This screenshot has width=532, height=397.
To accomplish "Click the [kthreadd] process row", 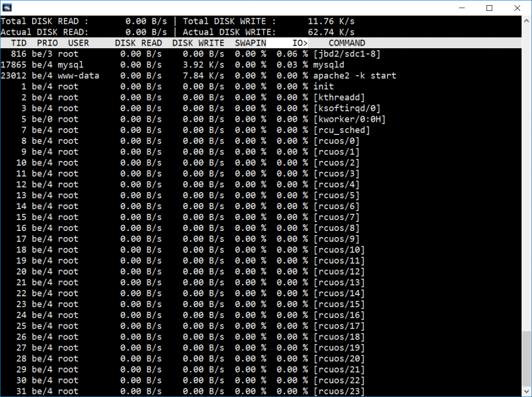I will 261,97.
